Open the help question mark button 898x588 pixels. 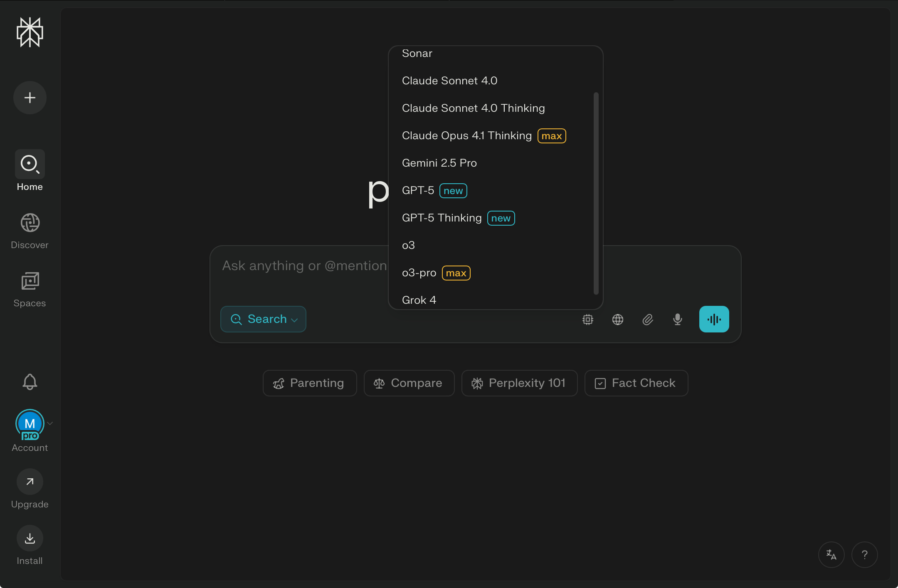tap(865, 555)
